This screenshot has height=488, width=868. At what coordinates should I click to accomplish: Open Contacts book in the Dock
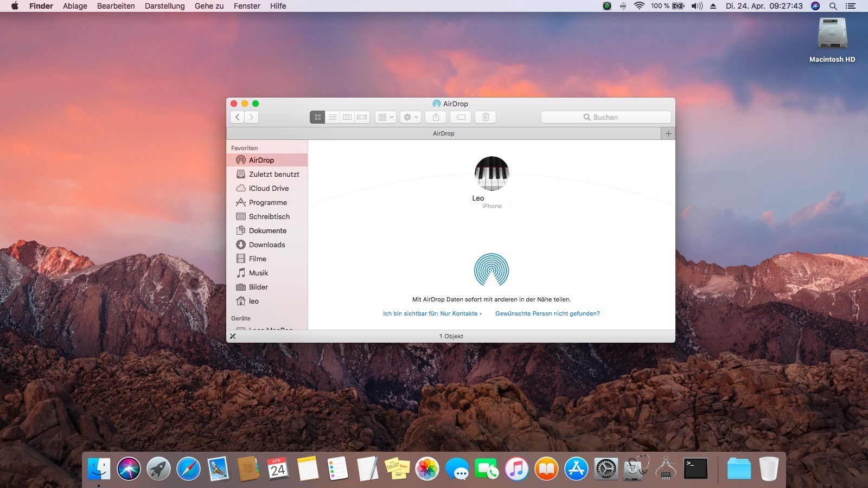click(x=248, y=468)
